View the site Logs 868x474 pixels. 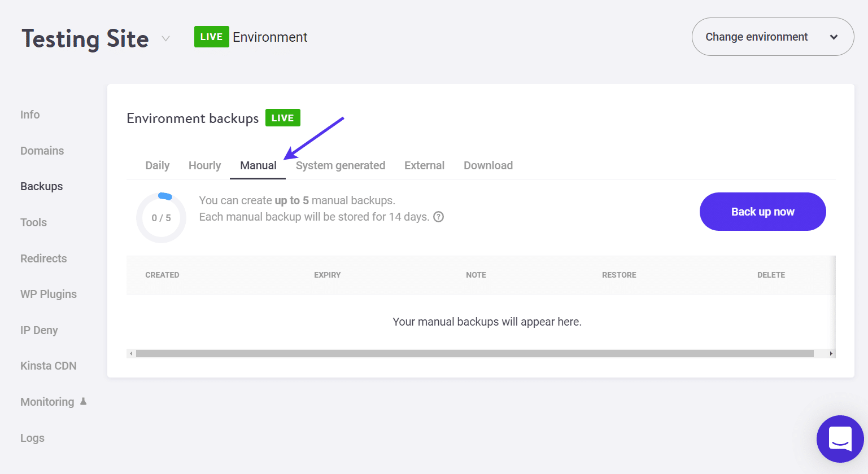pos(32,438)
